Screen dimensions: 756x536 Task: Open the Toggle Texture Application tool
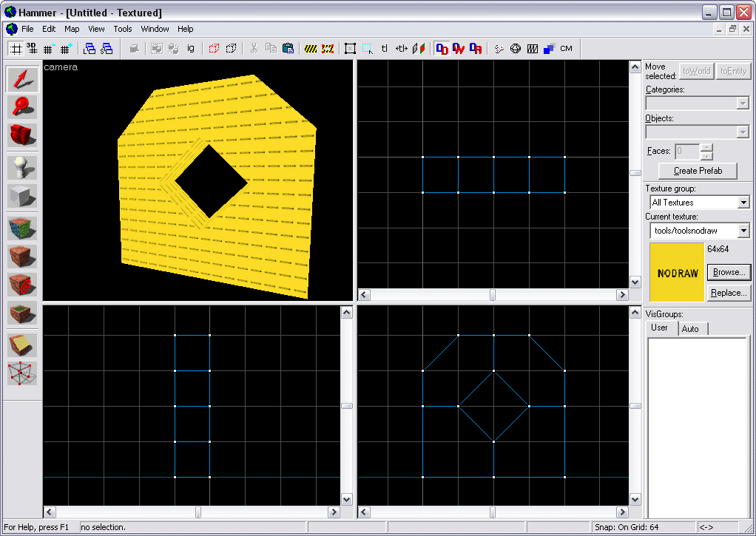(22, 228)
